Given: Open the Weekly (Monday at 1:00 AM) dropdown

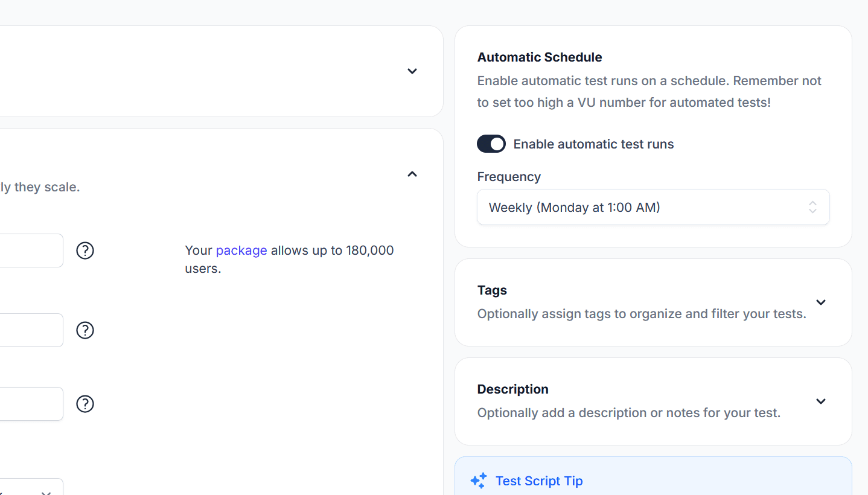Looking at the screenshot, I should (x=646, y=207).
